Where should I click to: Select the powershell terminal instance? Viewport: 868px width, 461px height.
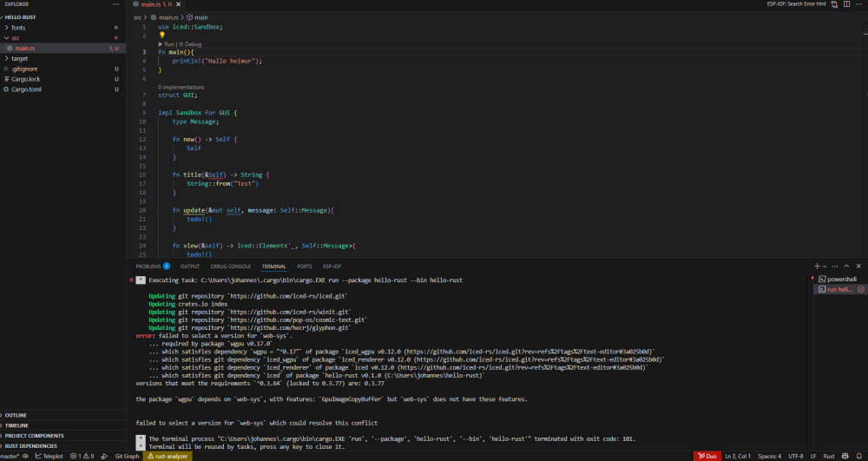coord(840,280)
